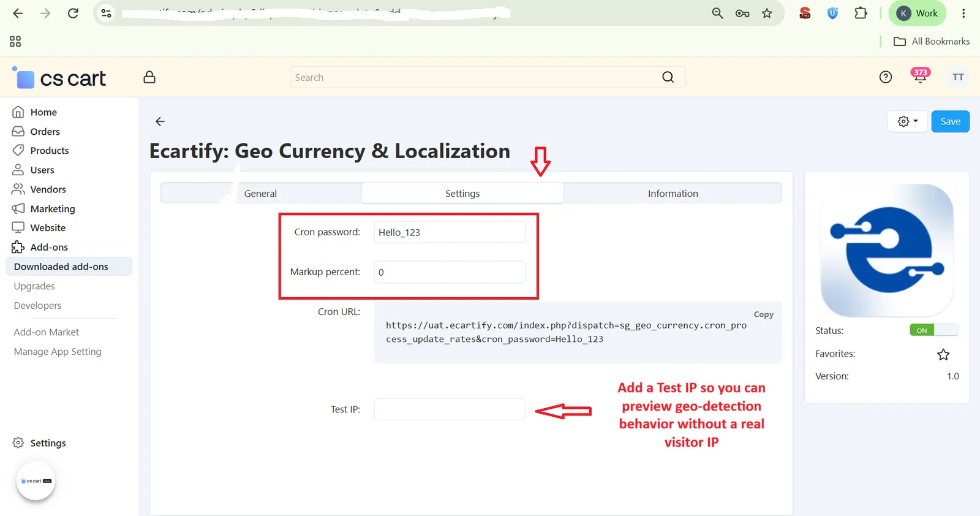Copy the Cron URL
This screenshot has width=980, height=516.
(x=763, y=314)
